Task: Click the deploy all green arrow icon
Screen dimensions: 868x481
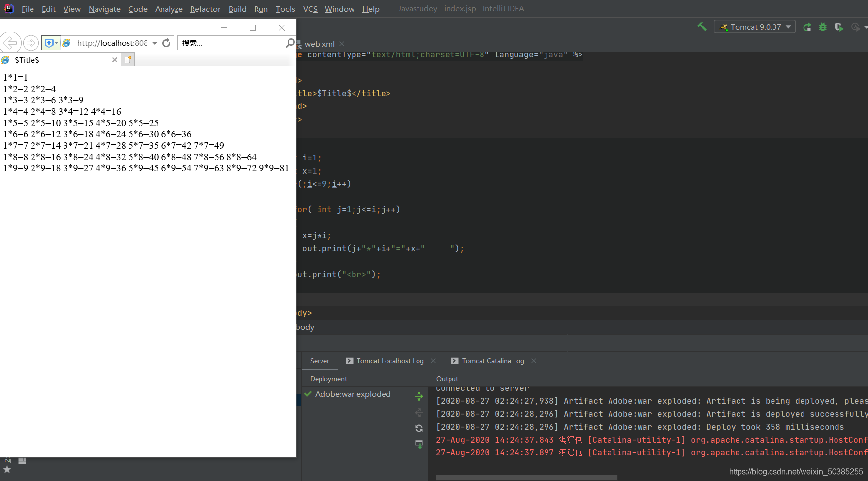Action: 419,396
